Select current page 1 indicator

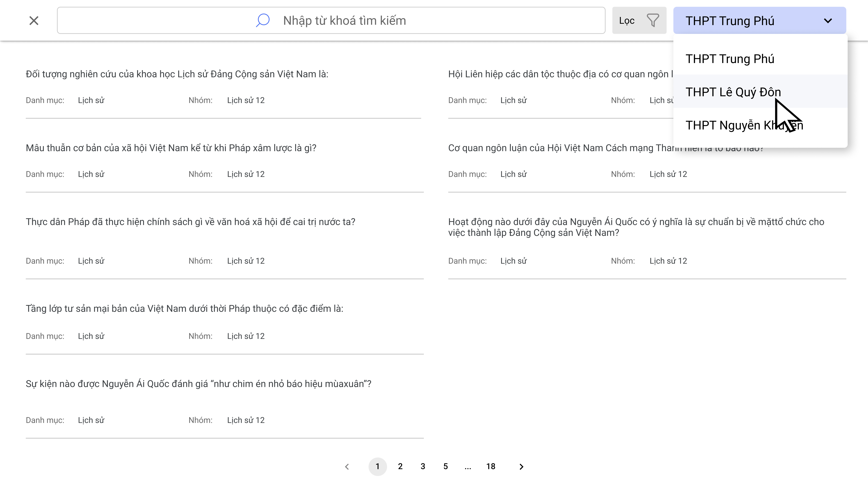[377, 466]
